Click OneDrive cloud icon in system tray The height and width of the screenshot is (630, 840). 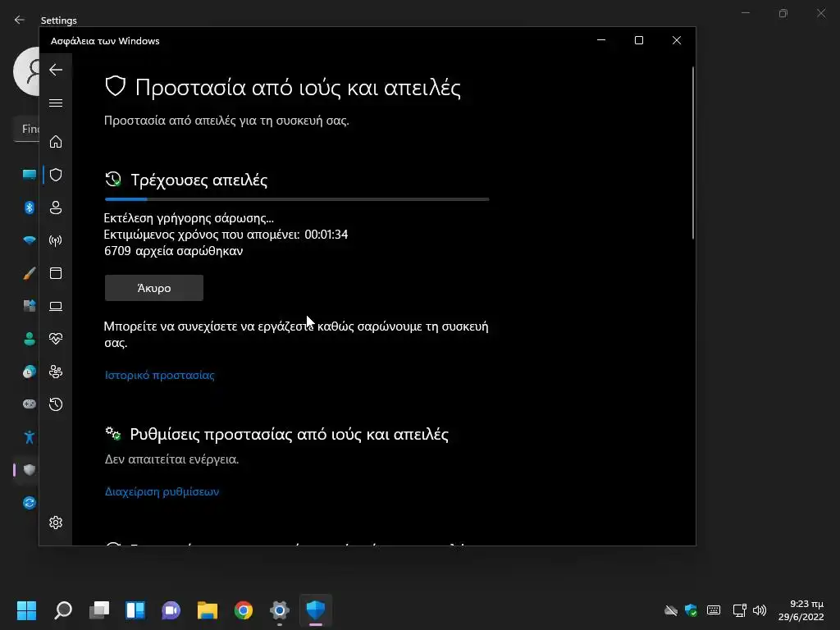pyautogui.click(x=671, y=610)
